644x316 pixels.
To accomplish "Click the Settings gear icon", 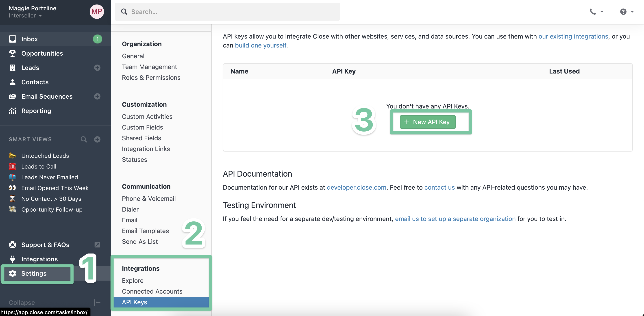I will 12,274.
